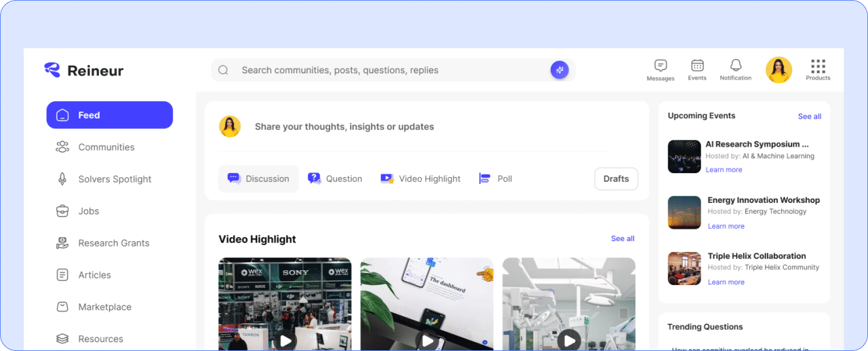Click the Marketplace bag icon
This screenshot has height=351, width=868.
point(62,306)
